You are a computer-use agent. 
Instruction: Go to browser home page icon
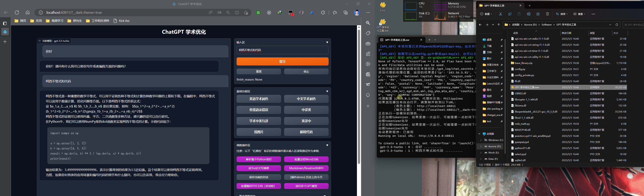point(28,13)
